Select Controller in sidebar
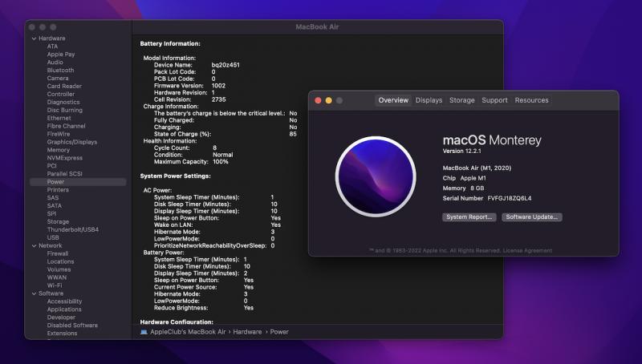This screenshot has height=364, width=642. (x=61, y=94)
